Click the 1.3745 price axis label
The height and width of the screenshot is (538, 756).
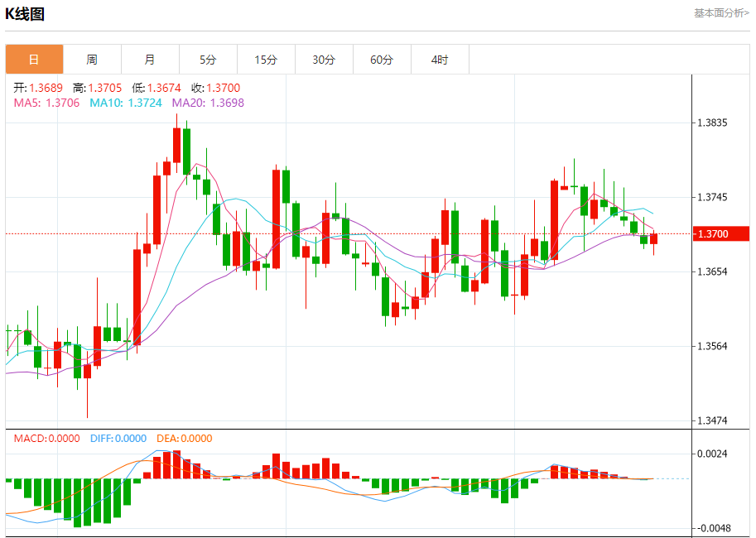point(712,197)
